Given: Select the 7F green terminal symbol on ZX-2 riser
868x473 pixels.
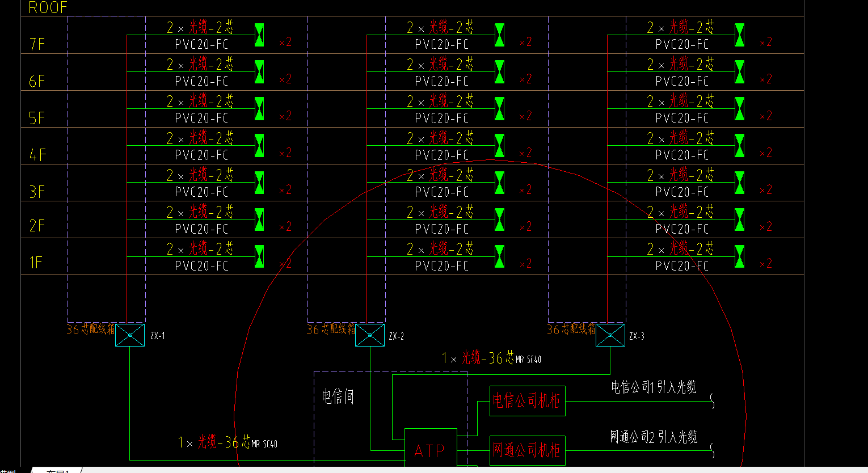Looking at the screenshot, I should 500,35.
